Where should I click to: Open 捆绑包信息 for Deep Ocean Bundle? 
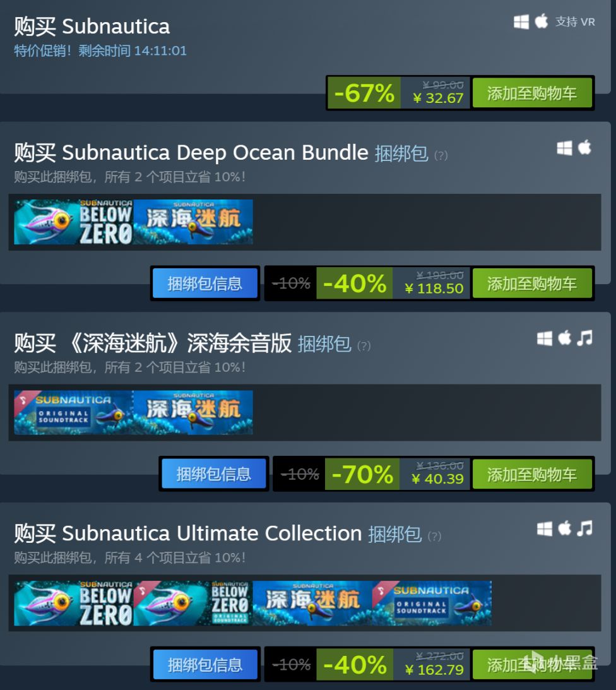(205, 283)
